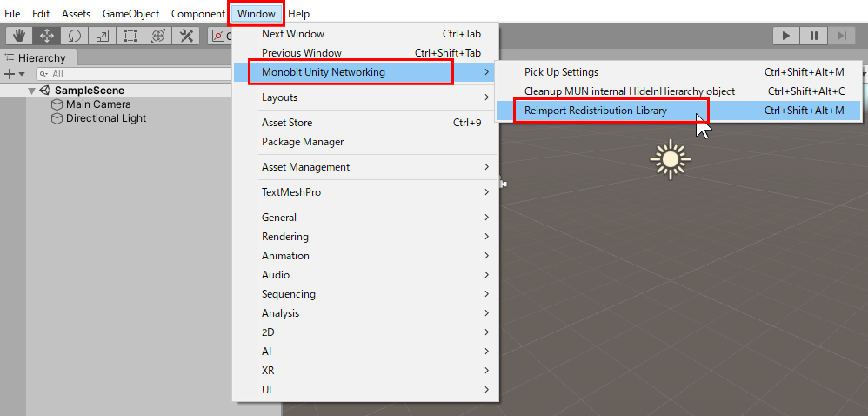
Task: Select Main Camera in Hierarchy
Action: (x=98, y=104)
